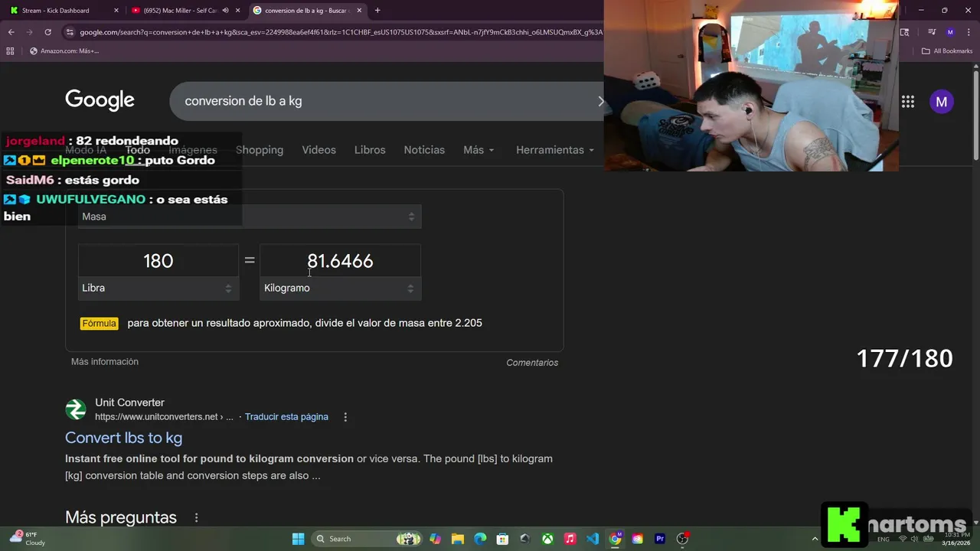Select the Videos search tab
980x551 pixels.
click(x=318, y=150)
